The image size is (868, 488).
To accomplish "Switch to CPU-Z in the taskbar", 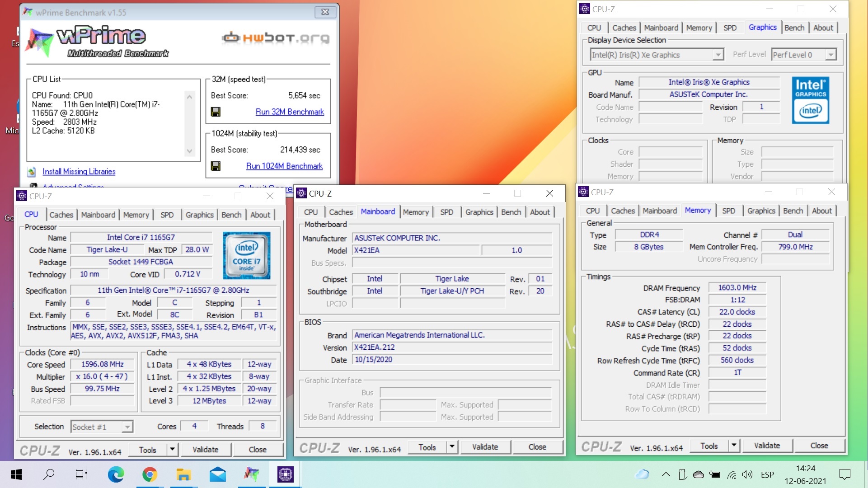I will pyautogui.click(x=285, y=474).
